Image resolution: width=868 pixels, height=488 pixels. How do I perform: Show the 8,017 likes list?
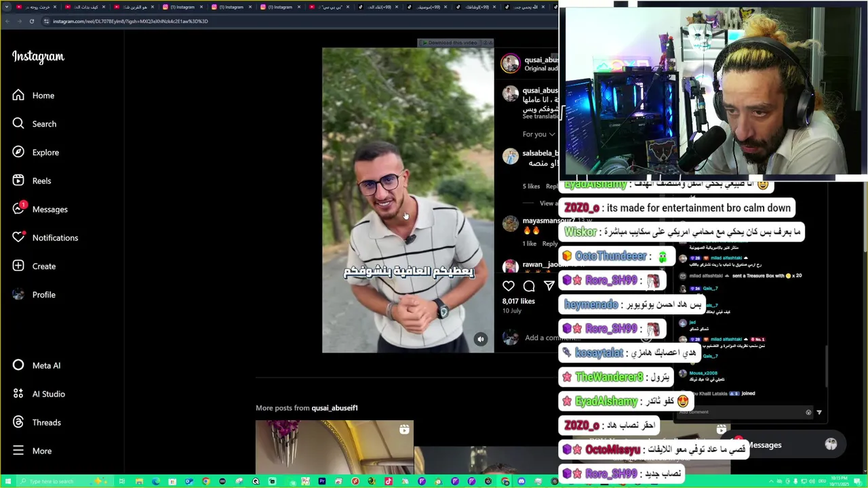519,301
